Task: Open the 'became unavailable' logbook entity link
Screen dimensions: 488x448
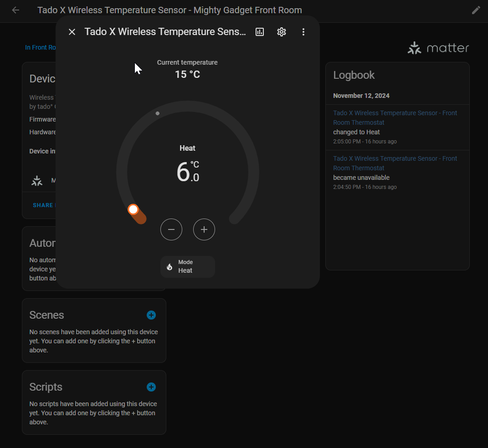Action: [x=395, y=163]
